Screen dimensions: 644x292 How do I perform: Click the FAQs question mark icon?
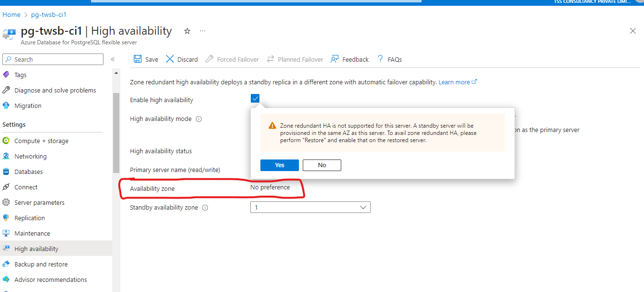380,59
